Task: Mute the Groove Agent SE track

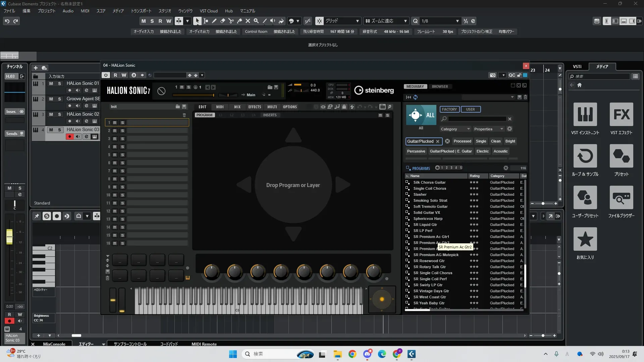Action: 51,99
